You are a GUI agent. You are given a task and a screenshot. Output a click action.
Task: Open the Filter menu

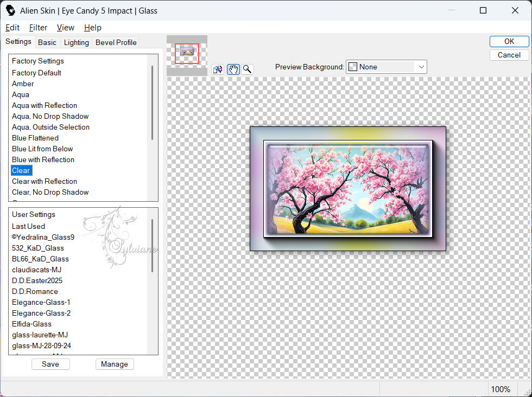point(38,28)
